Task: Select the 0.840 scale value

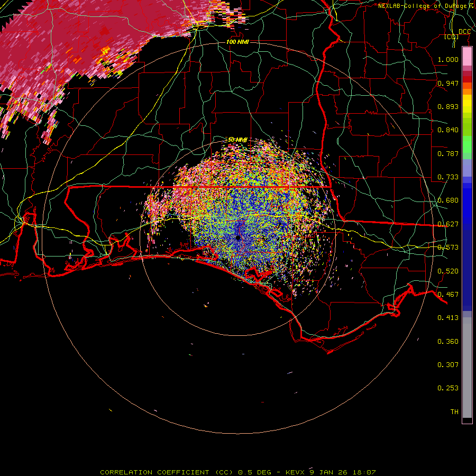Action: click(448, 130)
